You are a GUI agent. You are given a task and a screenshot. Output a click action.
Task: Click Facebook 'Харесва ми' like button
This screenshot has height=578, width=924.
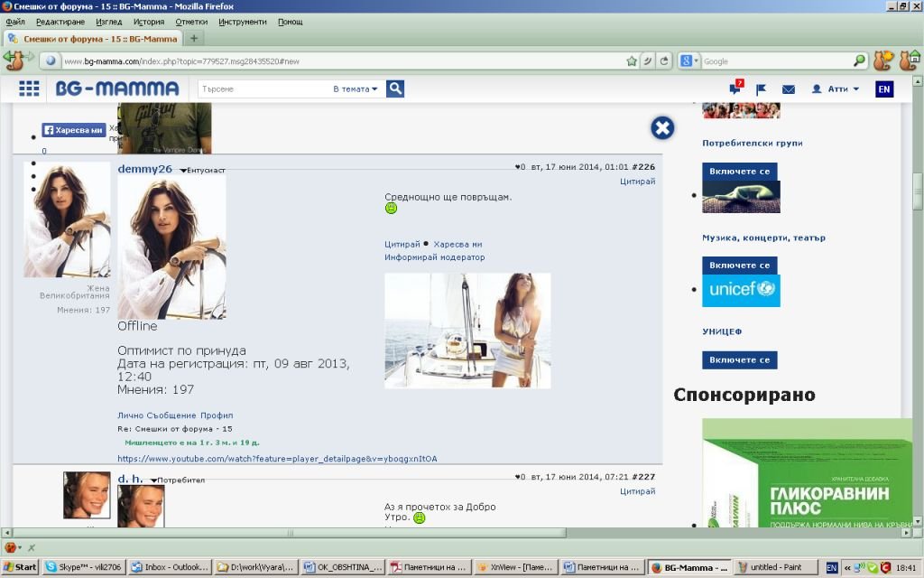(x=74, y=130)
